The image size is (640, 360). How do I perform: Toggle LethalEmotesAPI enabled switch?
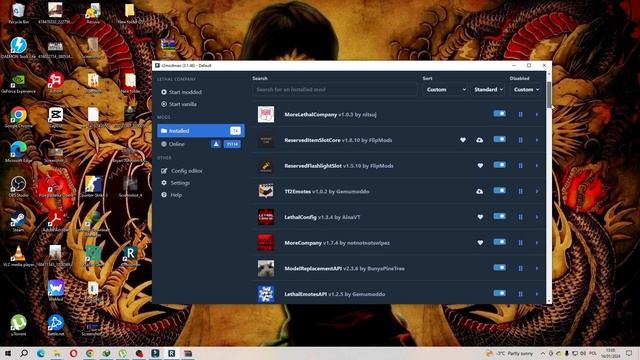click(499, 293)
